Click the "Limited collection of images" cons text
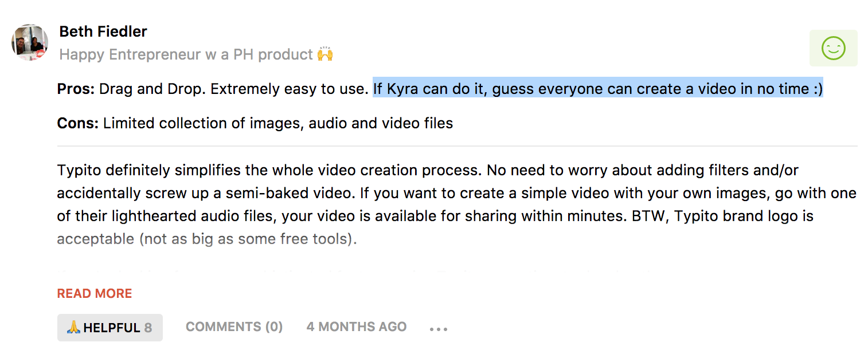The image size is (868, 354). [278, 123]
